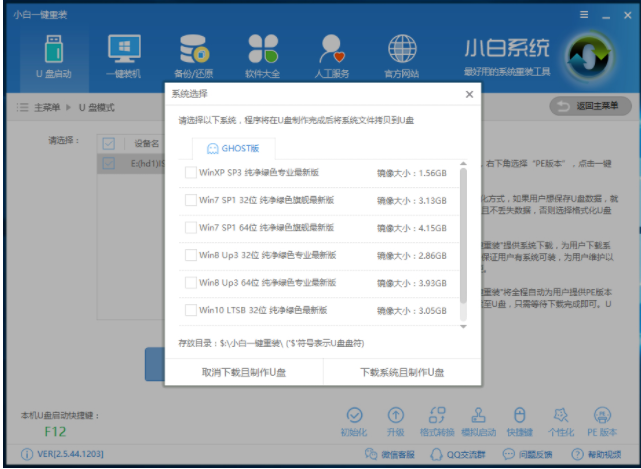641x469 pixels.
Task: Check the WinXP SP3 system checkbox
Action: (x=191, y=173)
